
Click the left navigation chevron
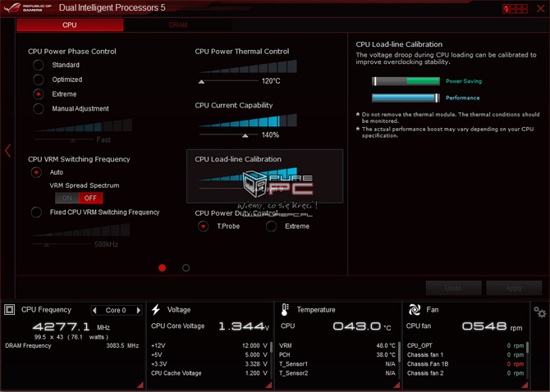[x=7, y=151]
